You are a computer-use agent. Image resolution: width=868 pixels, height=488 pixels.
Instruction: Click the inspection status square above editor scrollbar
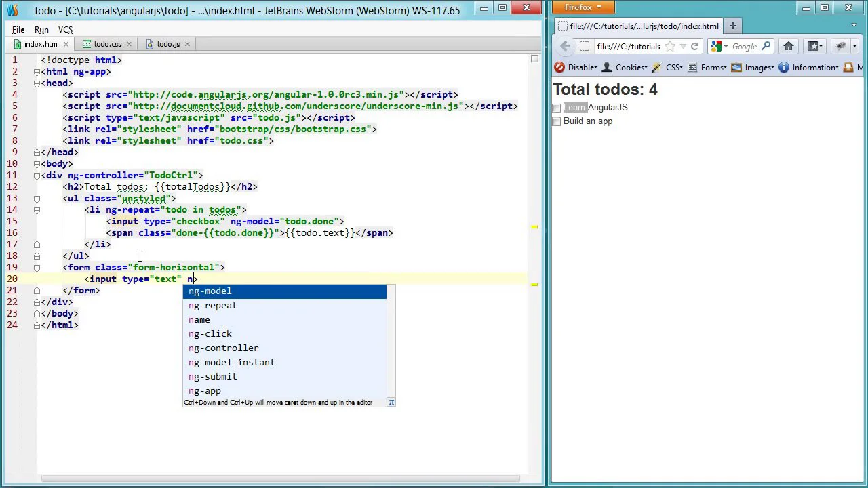[534, 59]
